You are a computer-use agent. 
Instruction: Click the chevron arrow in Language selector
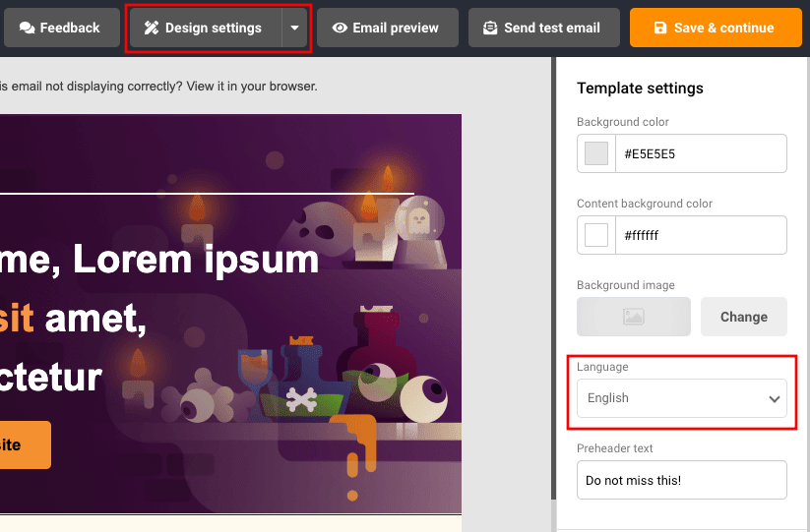pos(775,399)
